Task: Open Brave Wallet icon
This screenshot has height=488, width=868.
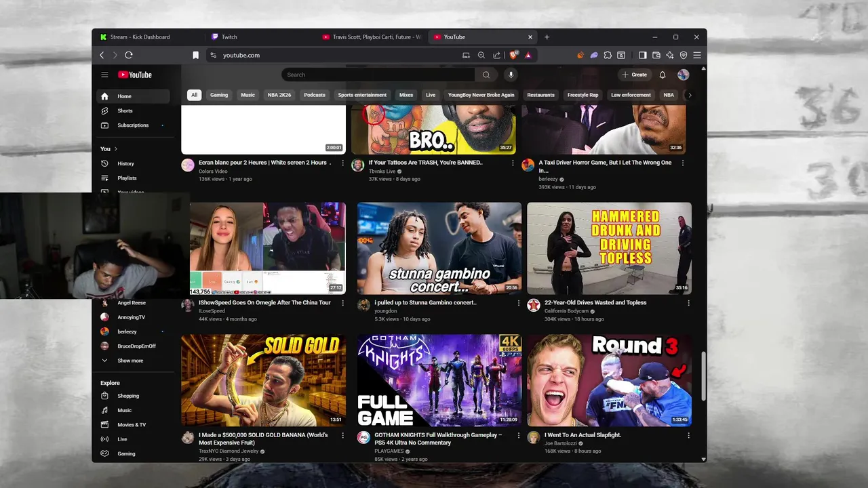Action: point(656,55)
